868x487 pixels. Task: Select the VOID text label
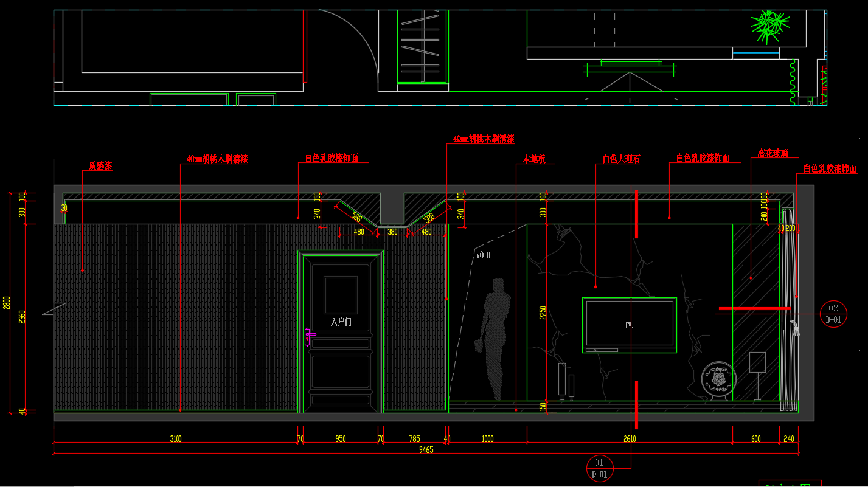pyautogui.click(x=483, y=255)
